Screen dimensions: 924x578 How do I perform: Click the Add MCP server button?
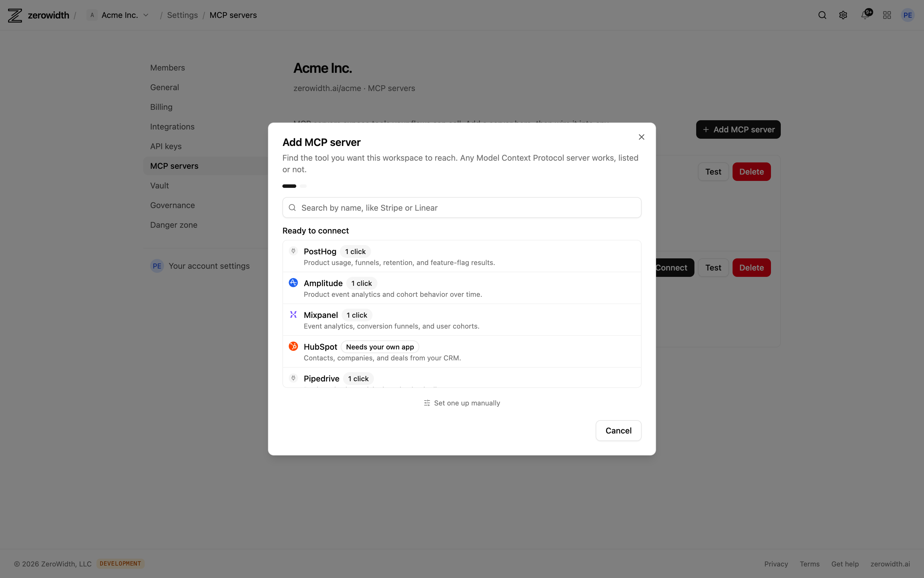click(738, 129)
